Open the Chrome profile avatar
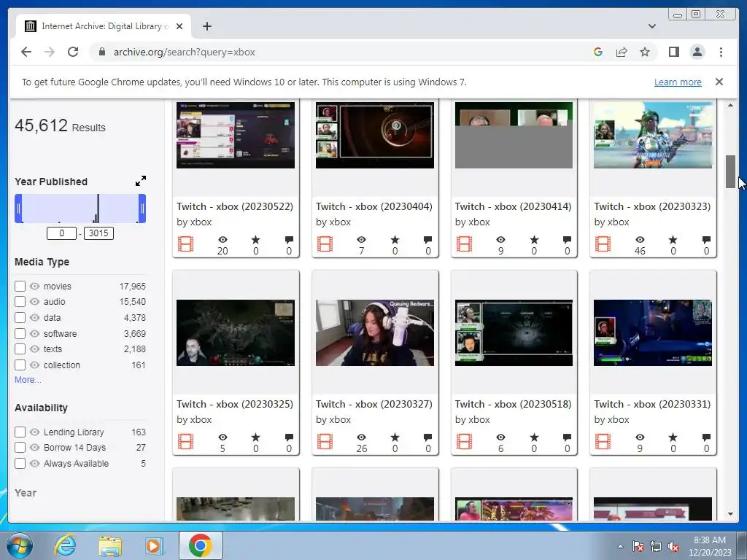This screenshot has height=560, width=747. point(697,52)
